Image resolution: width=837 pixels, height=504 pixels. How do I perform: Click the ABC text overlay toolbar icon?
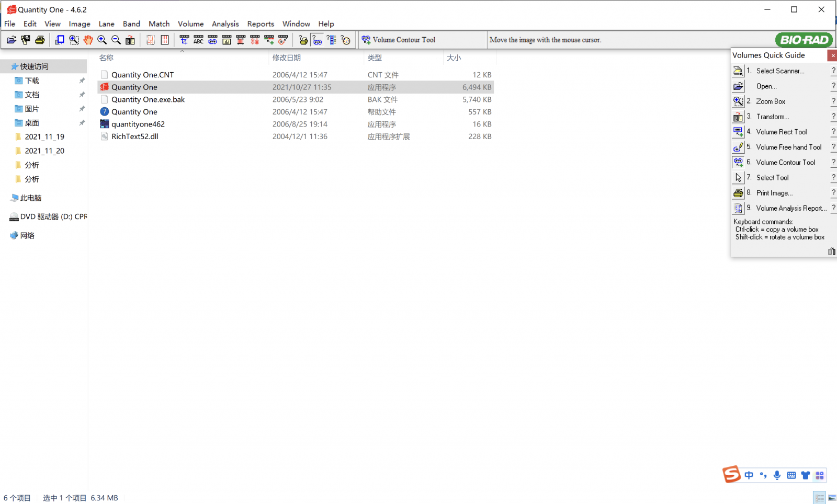[x=198, y=40]
